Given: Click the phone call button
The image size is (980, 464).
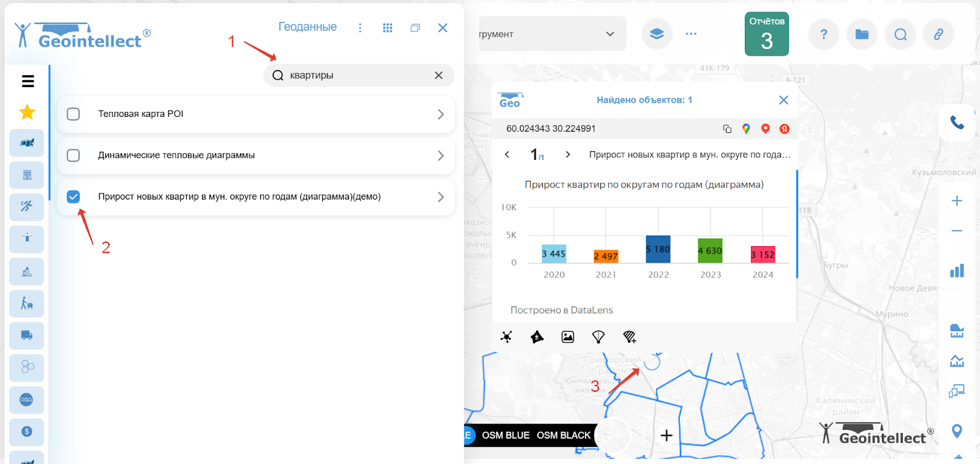Looking at the screenshot, I should [x=957, y=122].
